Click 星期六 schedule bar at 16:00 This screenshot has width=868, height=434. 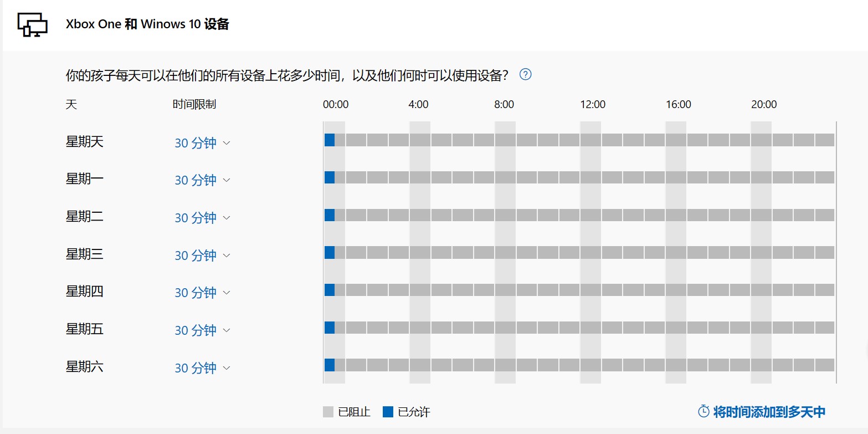[x=676, y=365]
